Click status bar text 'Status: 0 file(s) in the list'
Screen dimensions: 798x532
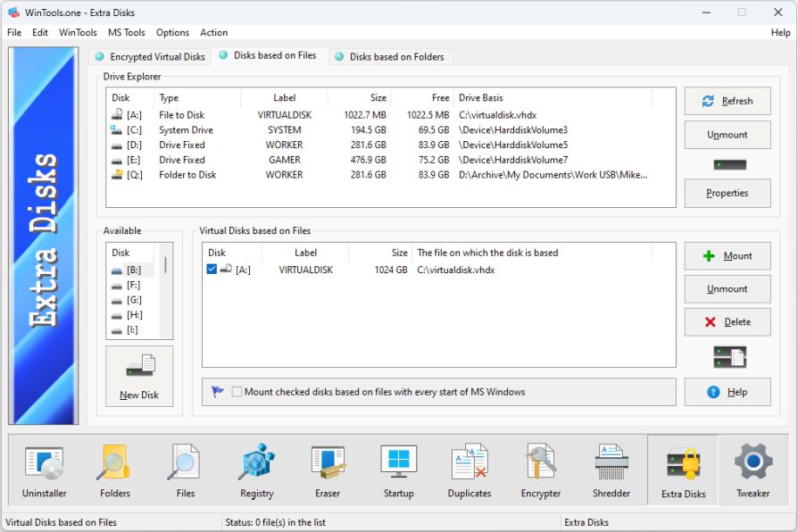pyautogui.click(x=275, y=522)
